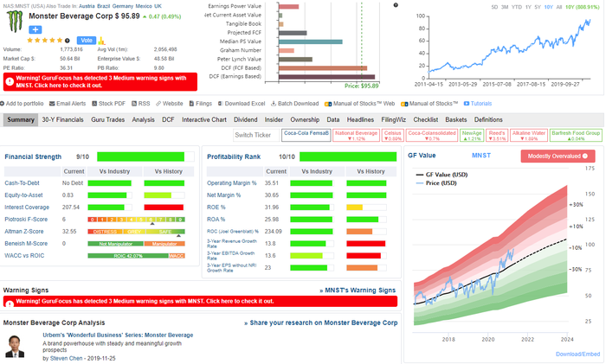The image size is (606, 364).
Task: Click the Monster Beverage logo
Action: pyautogui.click(x=15, y=22)
